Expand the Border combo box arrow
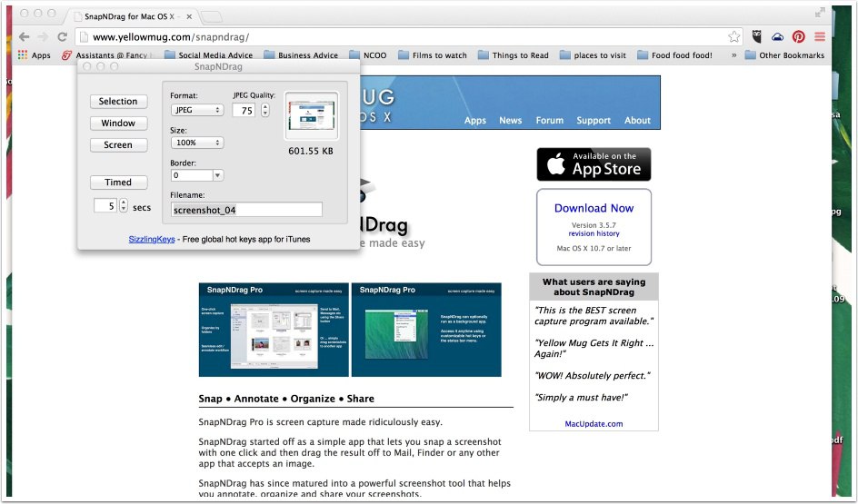This screenshot has height=504, width=858. click(x=218, y=175)
